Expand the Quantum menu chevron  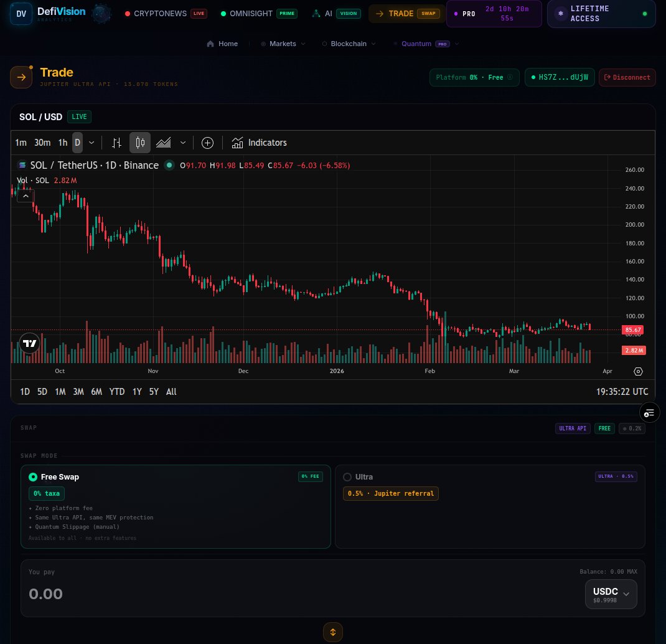(x=457, y=44)
